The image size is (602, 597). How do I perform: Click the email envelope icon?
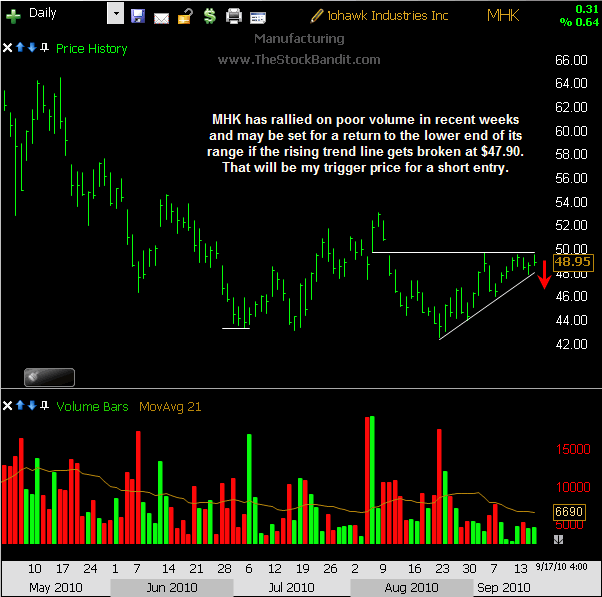coord(161,16)
